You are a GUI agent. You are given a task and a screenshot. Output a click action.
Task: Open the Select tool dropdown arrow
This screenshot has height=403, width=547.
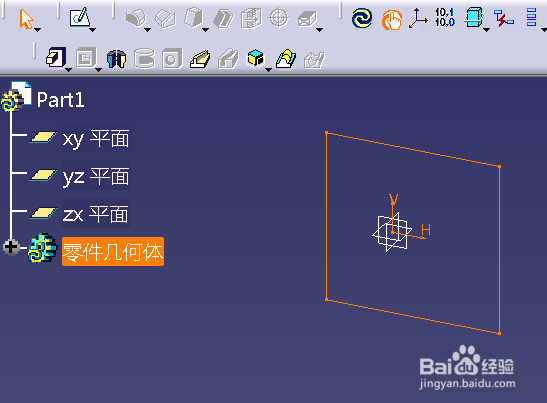[x=37, y=30]
